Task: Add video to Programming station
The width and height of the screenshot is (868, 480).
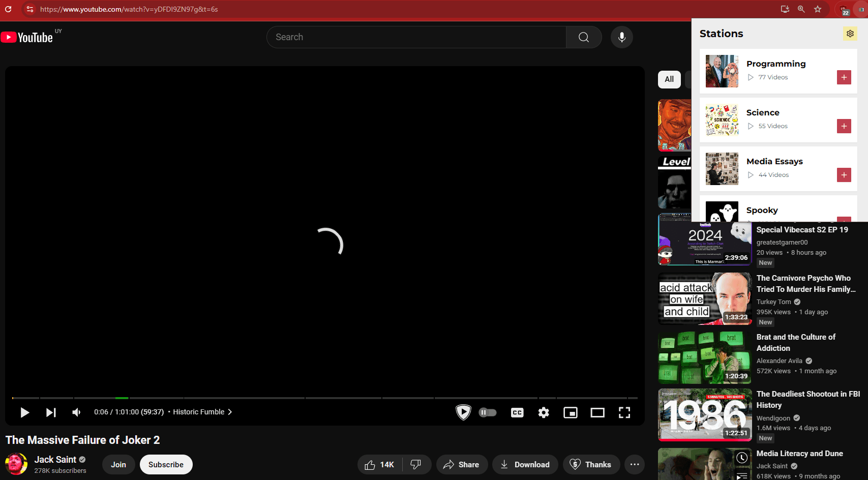Action: tap(844, 77)
